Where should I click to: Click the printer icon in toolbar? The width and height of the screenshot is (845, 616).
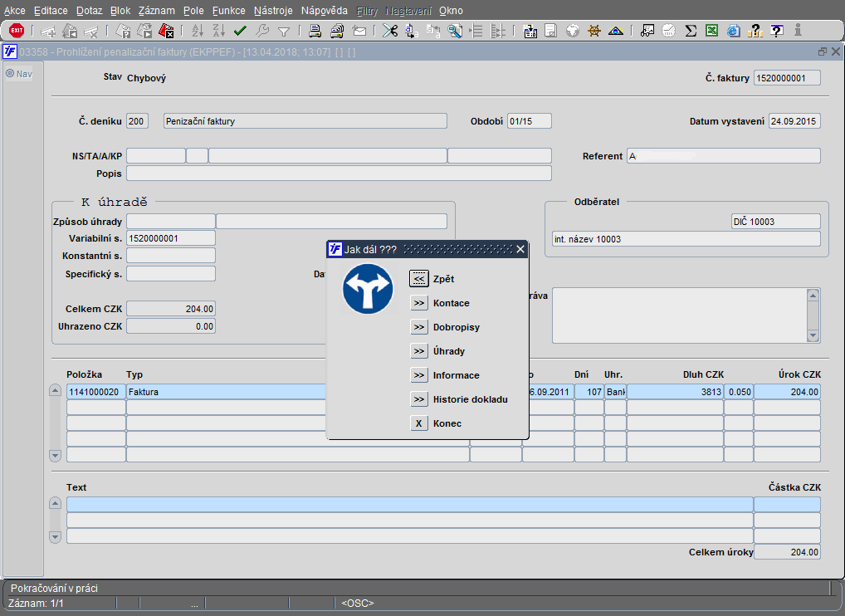coord(315,31)
